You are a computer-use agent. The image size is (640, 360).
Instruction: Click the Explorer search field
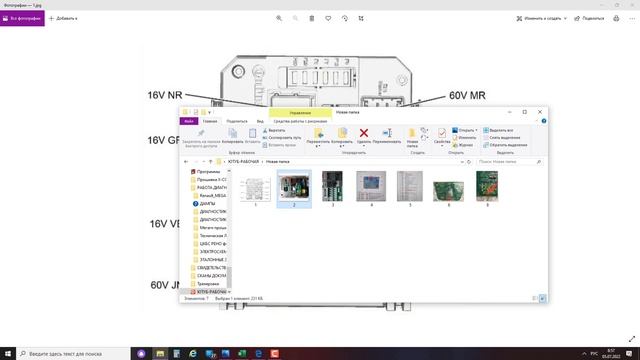pyautogui.click(x=509, y=162)
